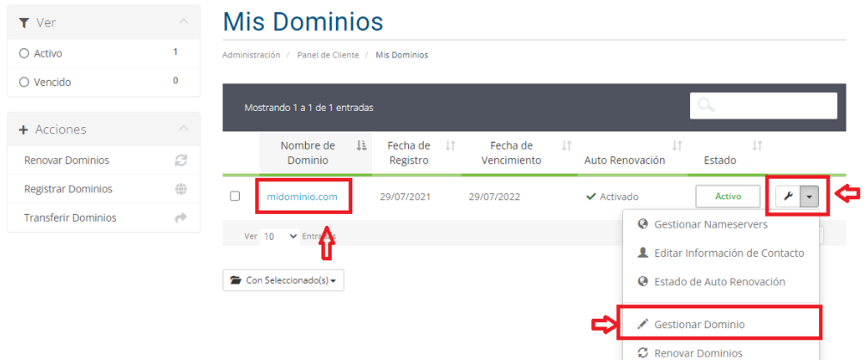Go to Administración in the breadcrumb

pos(251,55)
